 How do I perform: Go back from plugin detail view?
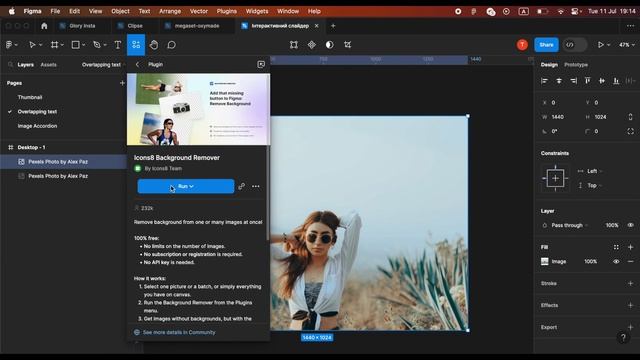point(138,64)
